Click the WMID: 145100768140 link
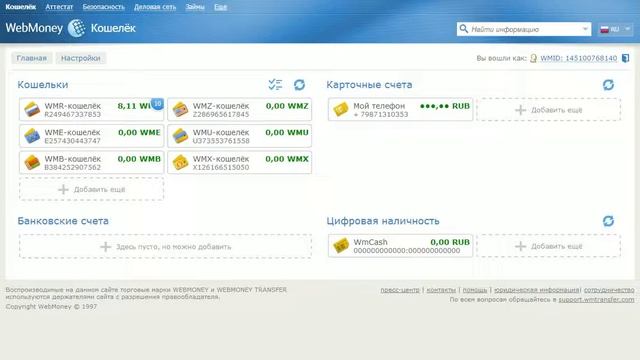This screenshot has height=360, width=640. (579, 58)
